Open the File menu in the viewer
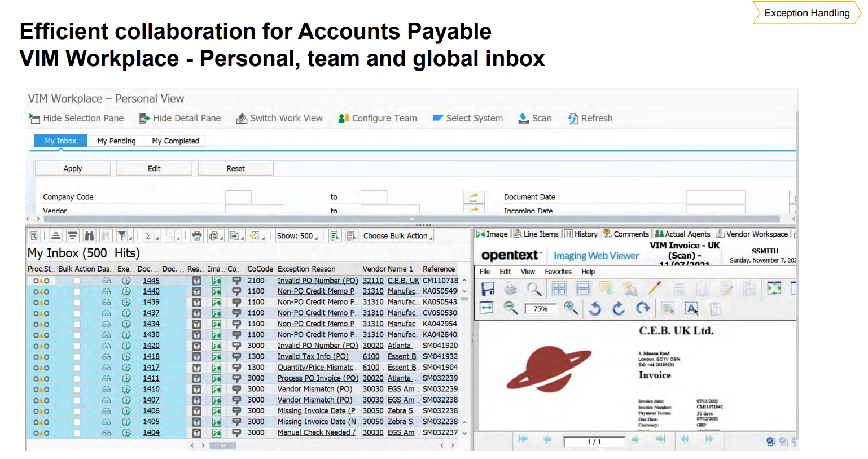868x459 pixels. (x=485, y=272)
